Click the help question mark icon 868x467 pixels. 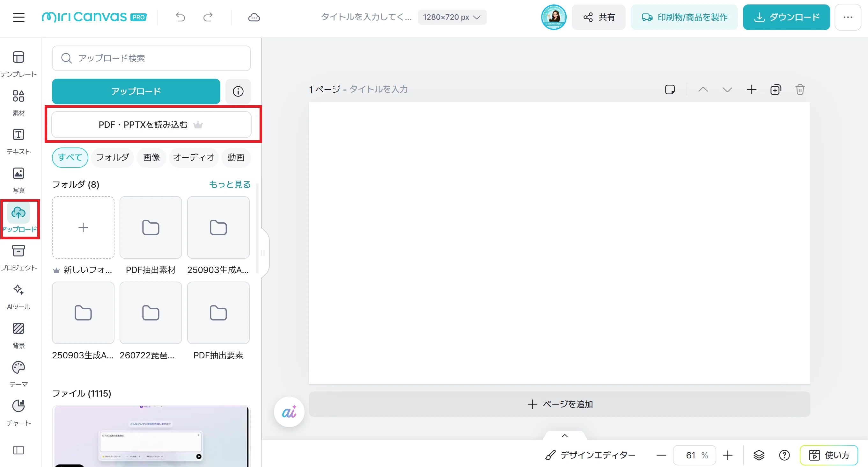(x=784, y=455)
